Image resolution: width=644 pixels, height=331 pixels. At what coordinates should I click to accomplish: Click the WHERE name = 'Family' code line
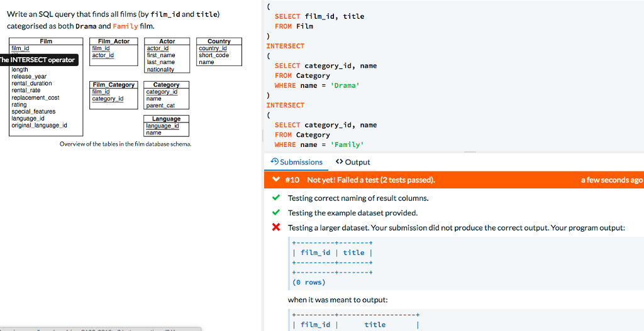pos(318,144)
